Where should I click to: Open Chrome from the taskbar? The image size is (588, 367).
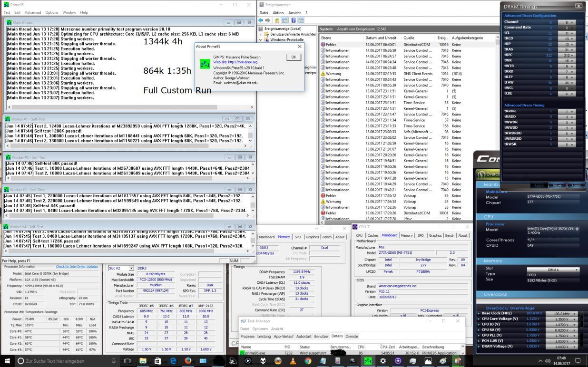tap(308, 361)
